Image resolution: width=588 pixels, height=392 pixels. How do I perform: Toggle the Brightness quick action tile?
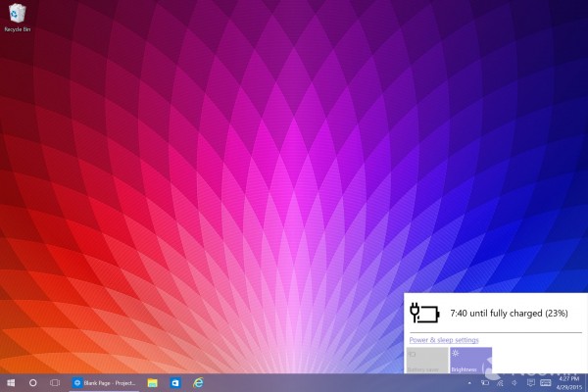coord(469,360)
